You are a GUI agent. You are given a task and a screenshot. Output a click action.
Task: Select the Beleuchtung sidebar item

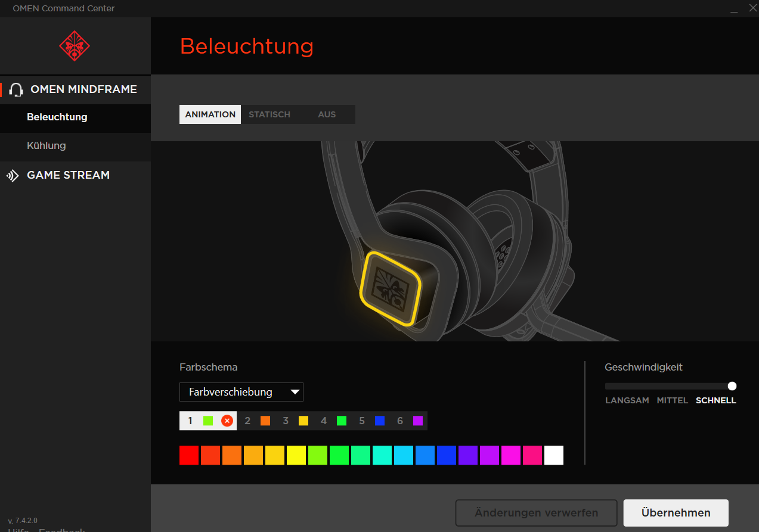point(75,117)
